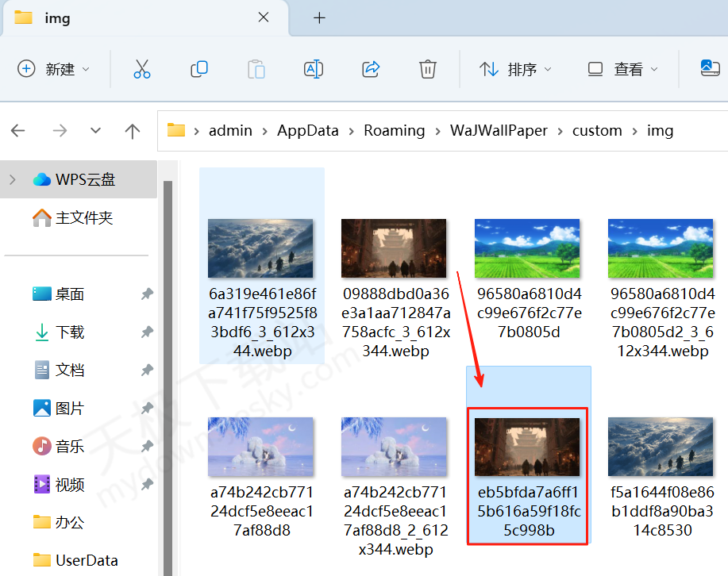Click the navigate up arrow icon
Viewport: 728px width, 576px height.
pyautogui.click(x=132, y=130)
